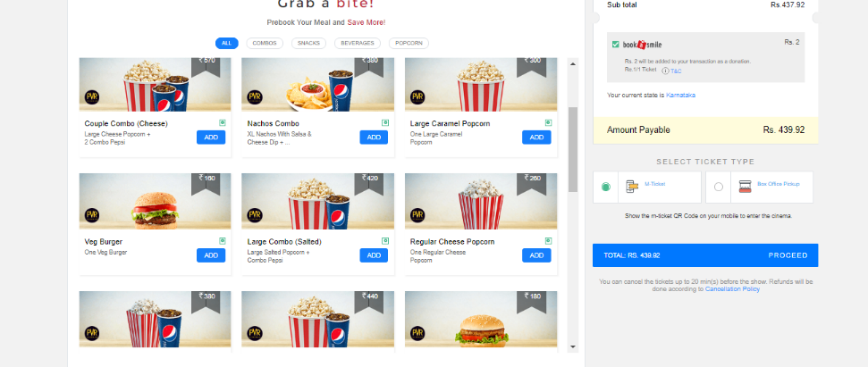Click the M-Ticket mobile icon
The width and height of the screenshot is (868, 367).
[632, 187]
